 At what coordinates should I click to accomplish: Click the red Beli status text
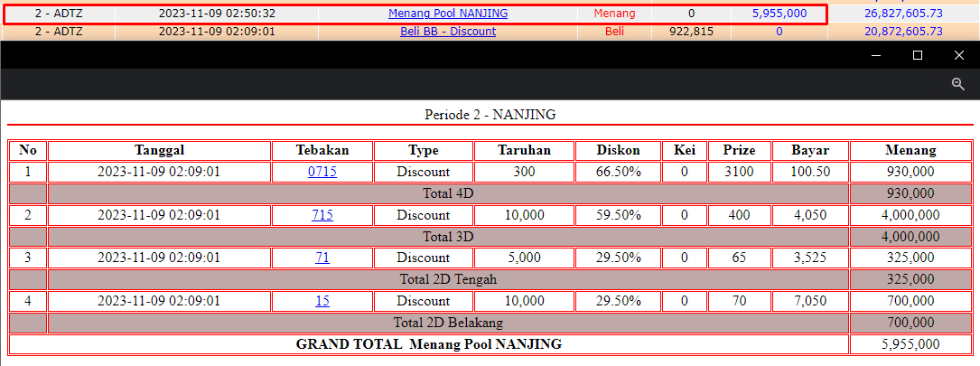point(614,32)
